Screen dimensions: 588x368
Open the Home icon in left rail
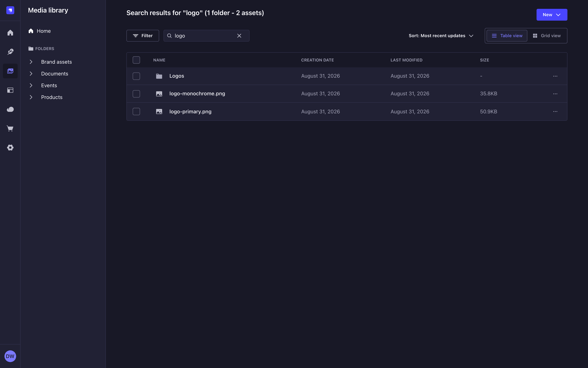point(10,33)
